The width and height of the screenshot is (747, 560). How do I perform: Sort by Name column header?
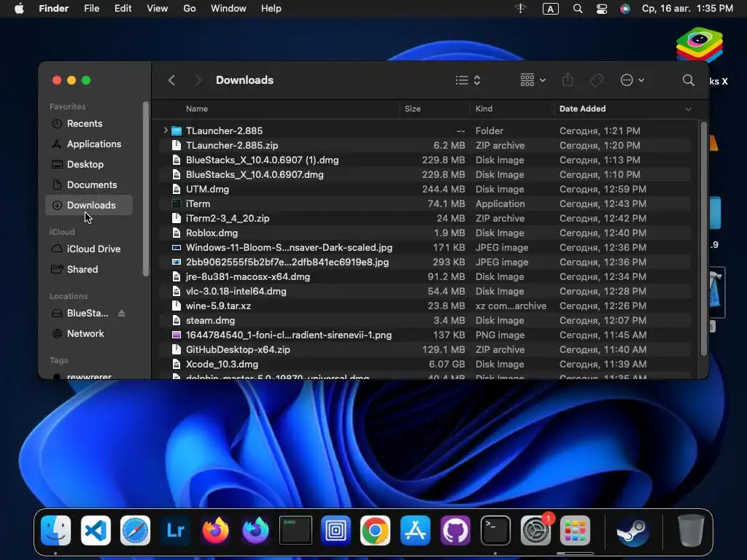pos(196,109)
